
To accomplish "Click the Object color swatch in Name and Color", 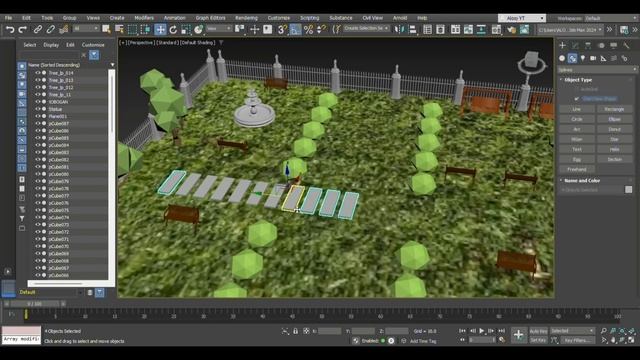I will 629,189.
